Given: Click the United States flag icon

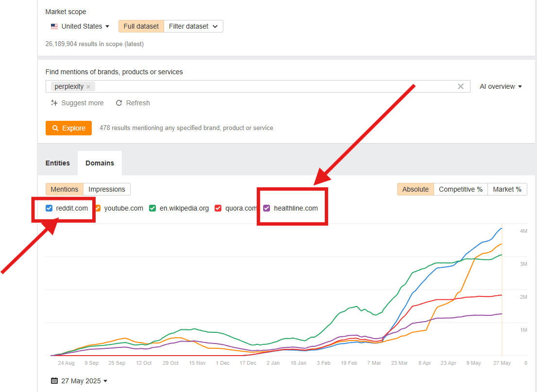Looking at the screenshot, I should click(54, 26).
